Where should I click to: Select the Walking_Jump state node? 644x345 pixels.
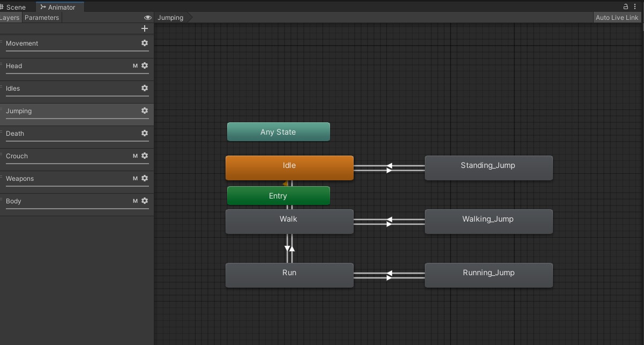[489, 222]
